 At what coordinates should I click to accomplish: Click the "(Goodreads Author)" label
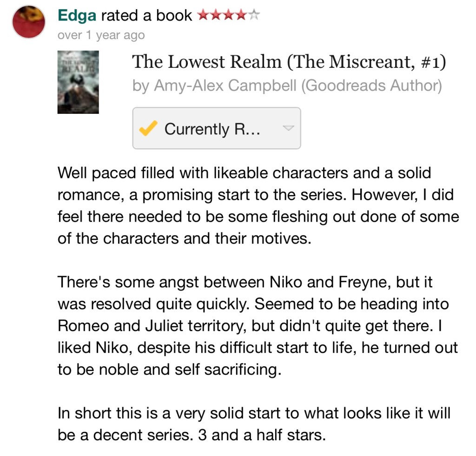[x=371, y=86]
